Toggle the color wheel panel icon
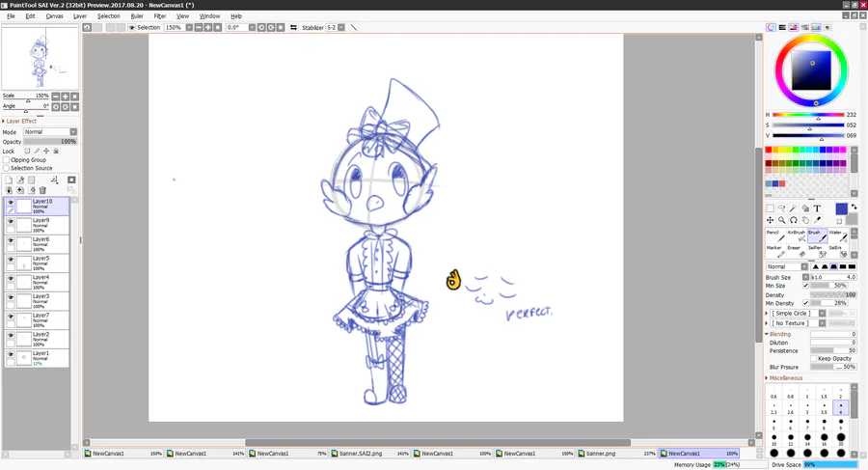This screenshot has height=470, width=868. [x=772, y=27]
